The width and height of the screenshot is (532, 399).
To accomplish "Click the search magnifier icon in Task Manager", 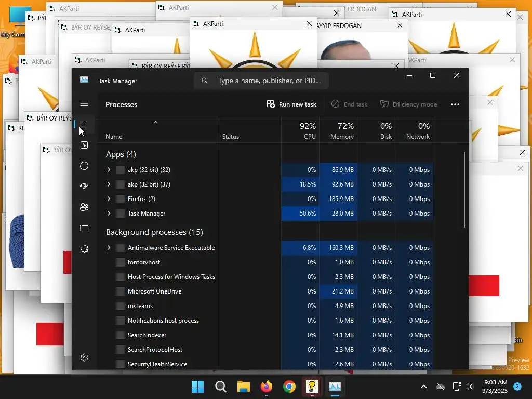I will pos(204,81).
